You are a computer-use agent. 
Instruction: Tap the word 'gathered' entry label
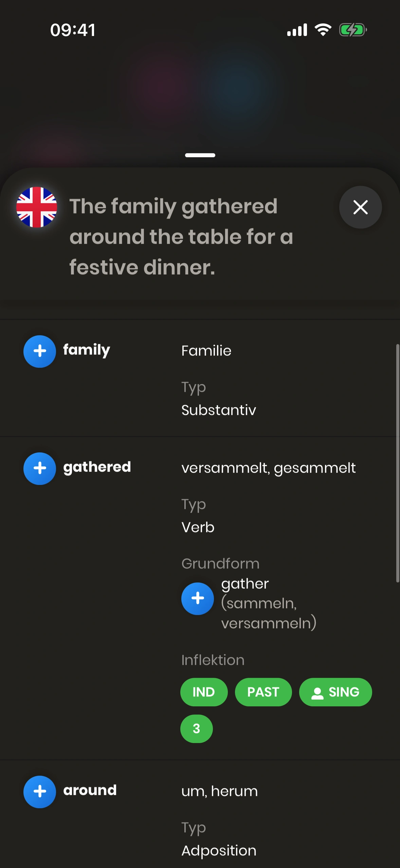pos(97,467)
